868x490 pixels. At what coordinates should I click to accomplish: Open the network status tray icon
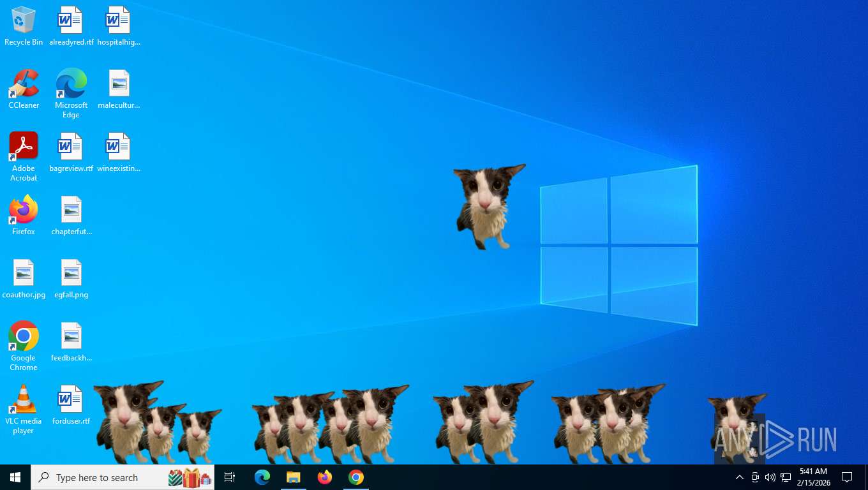click(x=786, y=477)
